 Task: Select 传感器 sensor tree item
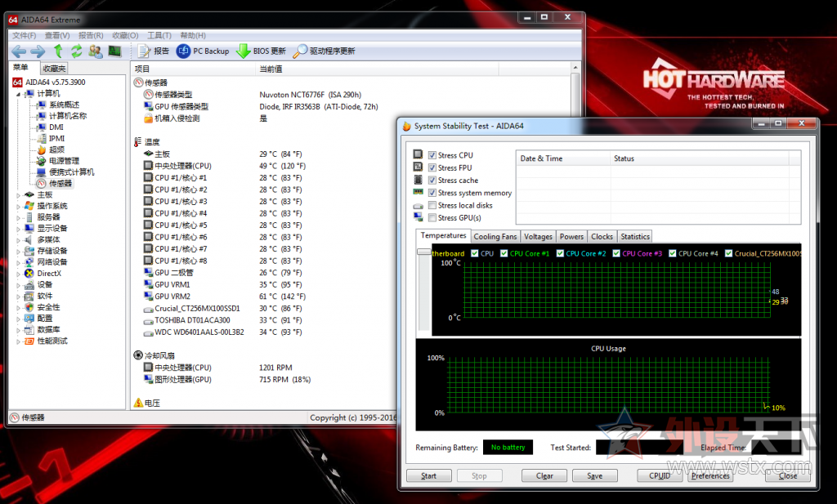click(x=60, y=183)
